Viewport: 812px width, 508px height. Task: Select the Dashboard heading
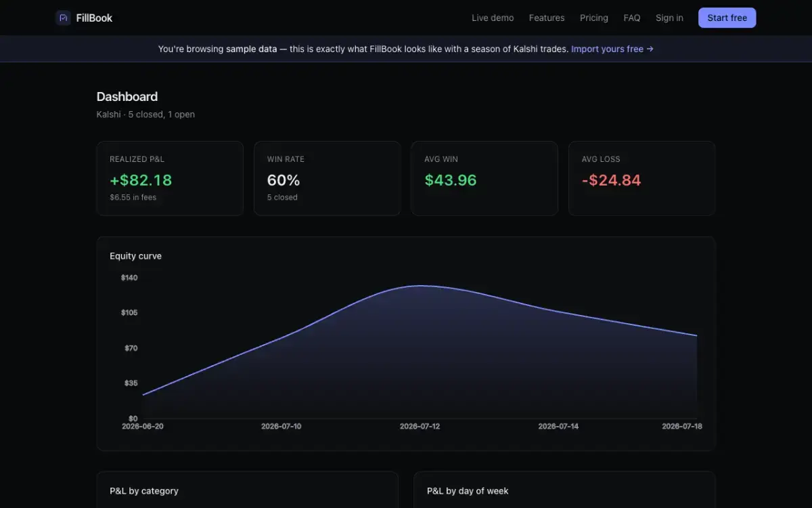coord(127,97)
